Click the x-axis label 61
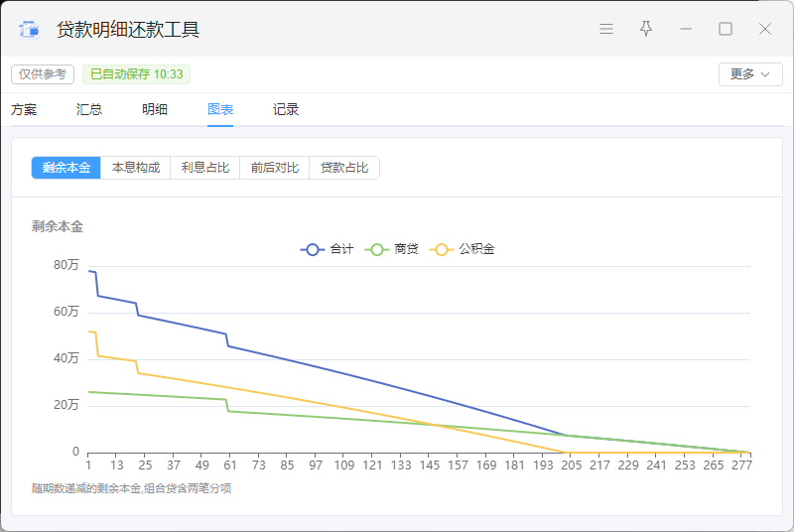The height and width of the screenshot is (532, 794). pos(230,465)
